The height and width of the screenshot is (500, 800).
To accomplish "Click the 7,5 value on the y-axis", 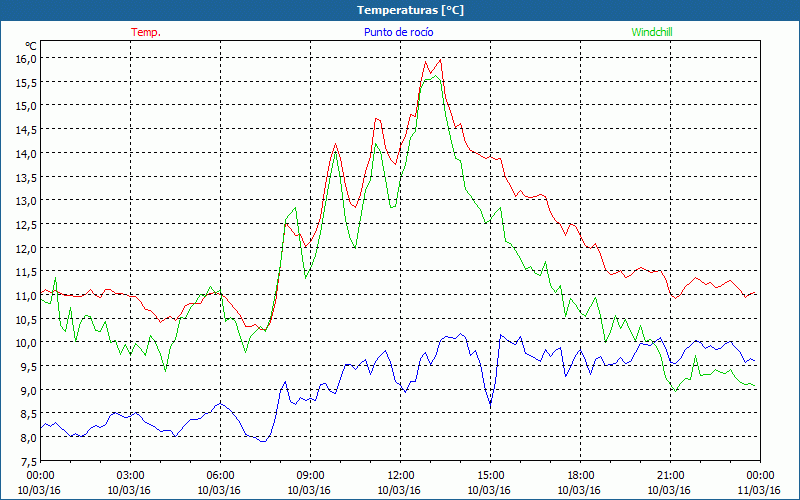I will [25, 461].
